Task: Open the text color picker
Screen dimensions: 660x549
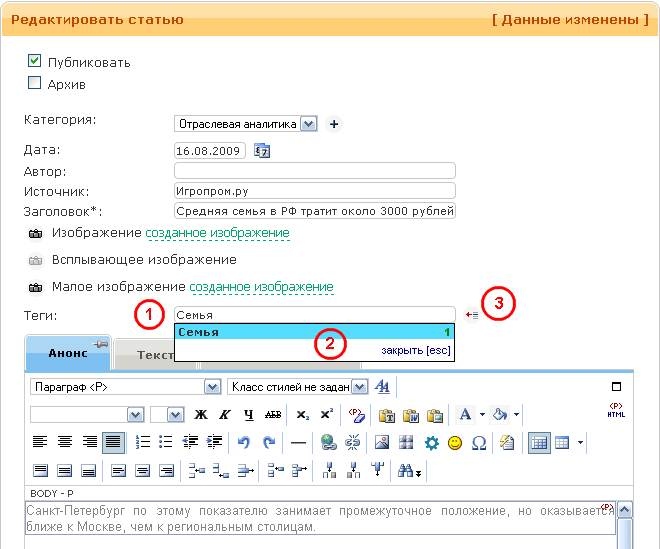Action: click(466, 414)
